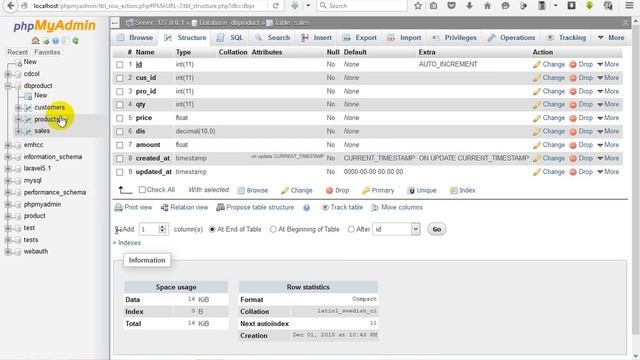Viewport: 640px width, 360px height.
Task: Click the red Drop icon for created_at row
Action: (x=573, y=159)
